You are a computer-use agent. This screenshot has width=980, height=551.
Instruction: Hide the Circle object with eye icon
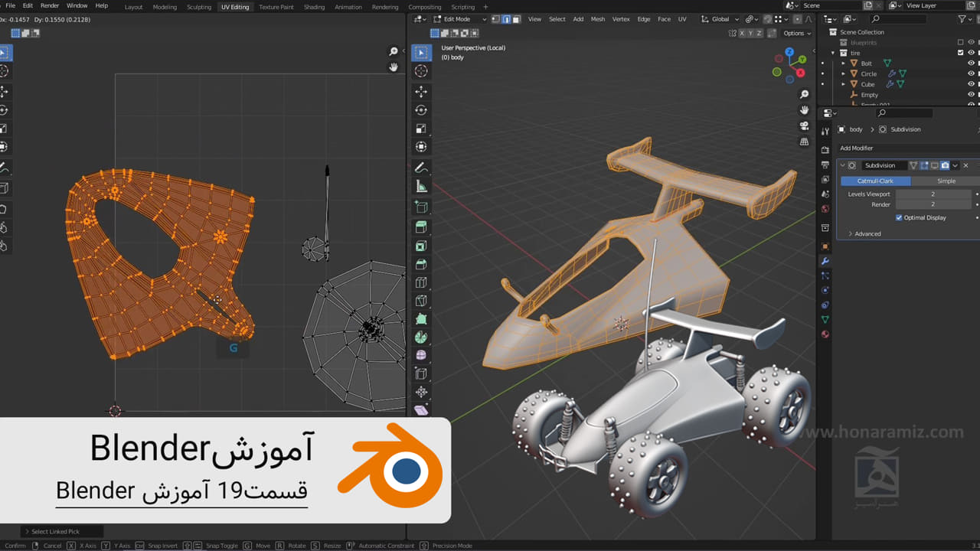[x=972, y=74]
